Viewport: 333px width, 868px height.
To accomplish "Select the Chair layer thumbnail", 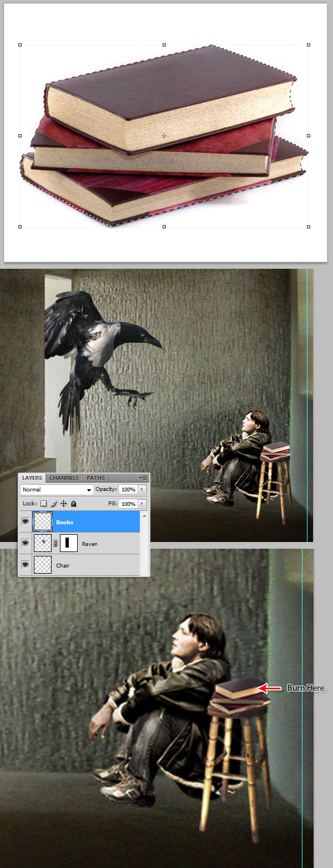I will 43,565.
